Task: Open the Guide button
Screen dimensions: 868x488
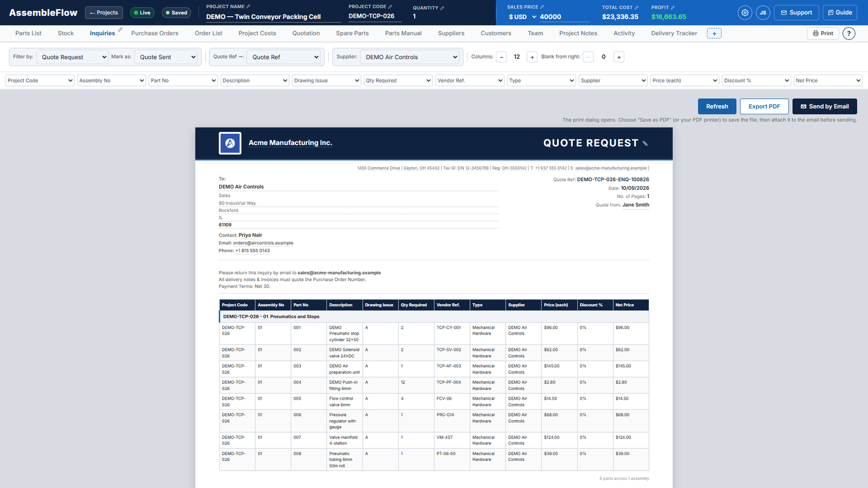Action: click(840, 12)
